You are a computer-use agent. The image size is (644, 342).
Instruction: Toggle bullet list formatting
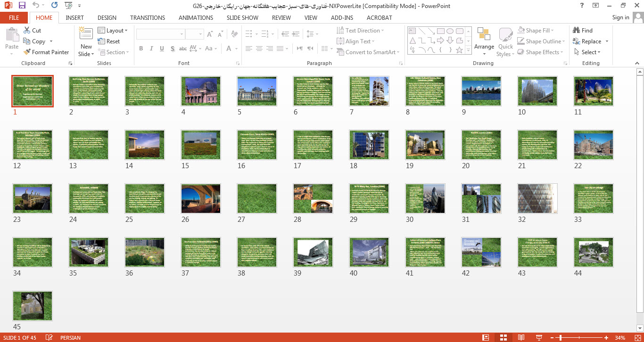[249, 34]
